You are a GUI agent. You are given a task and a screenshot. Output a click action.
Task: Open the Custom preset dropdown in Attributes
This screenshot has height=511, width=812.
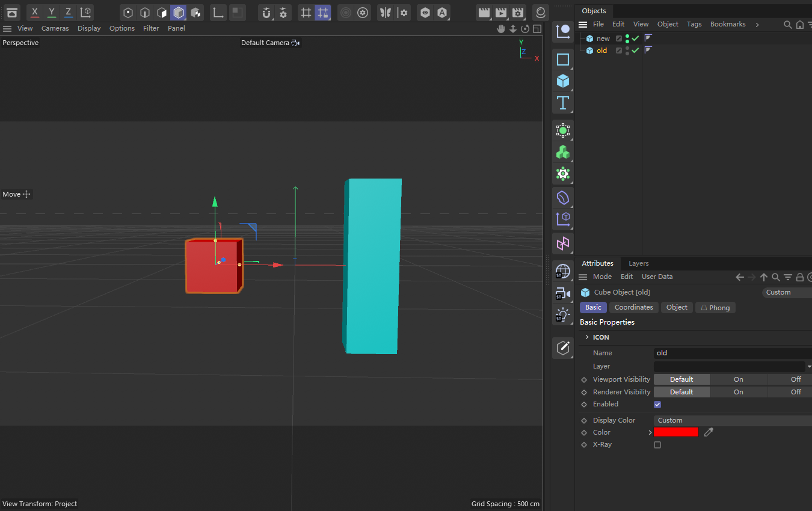click(787, 292)
